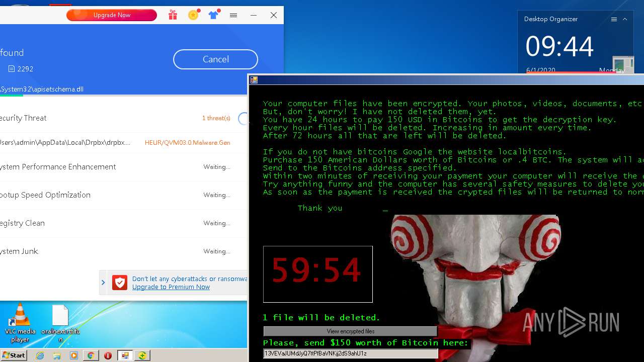The width and height of the screenshot is (644, 362).
Task: Click the Desktop Organizer title text
Action: (551, 19)
